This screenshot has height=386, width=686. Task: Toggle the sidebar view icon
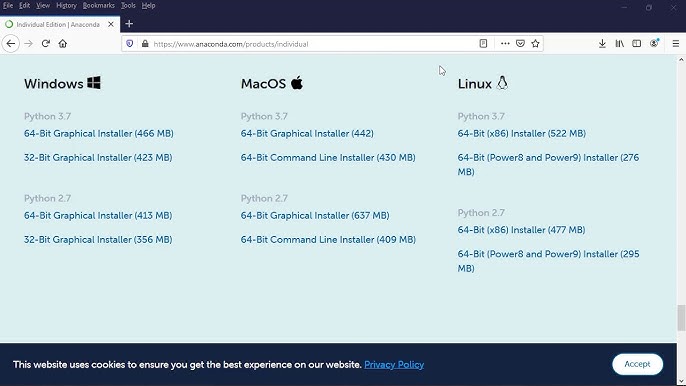pos(637,44)
